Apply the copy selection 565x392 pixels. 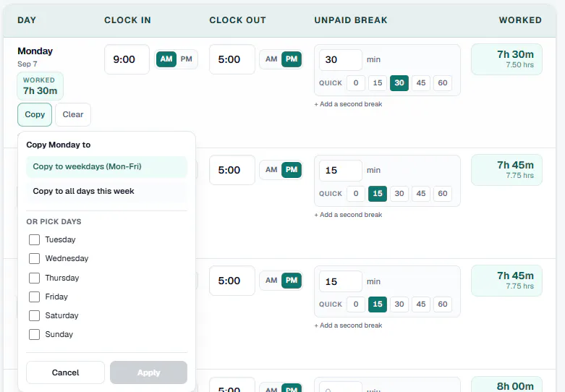[x=148, y=372]
